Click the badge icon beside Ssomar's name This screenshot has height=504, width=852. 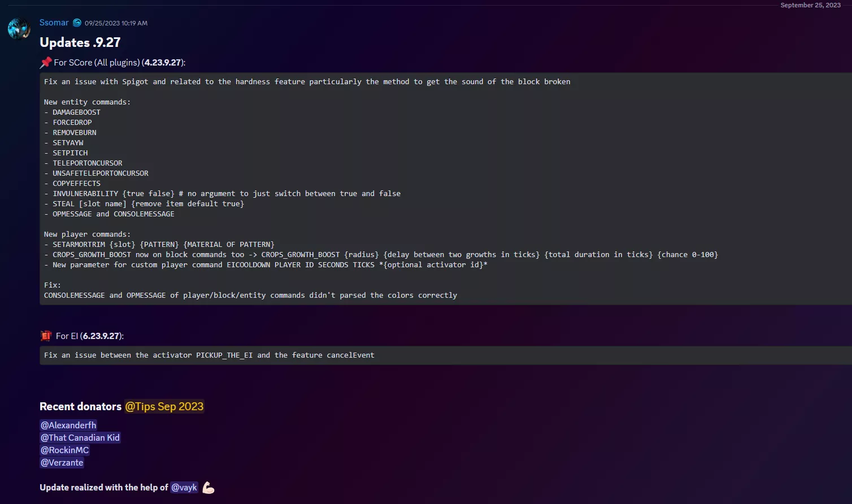[77, 23]
